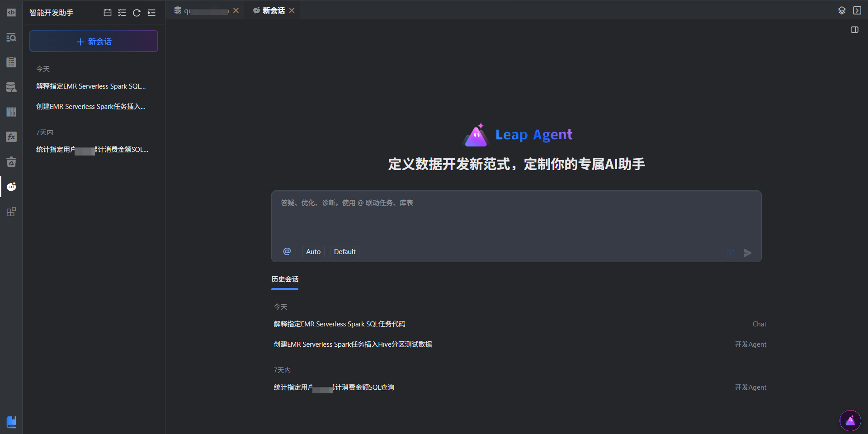Open the recycle bin icon in left rail
Viewport: 868px width, 434px height.
11,162
